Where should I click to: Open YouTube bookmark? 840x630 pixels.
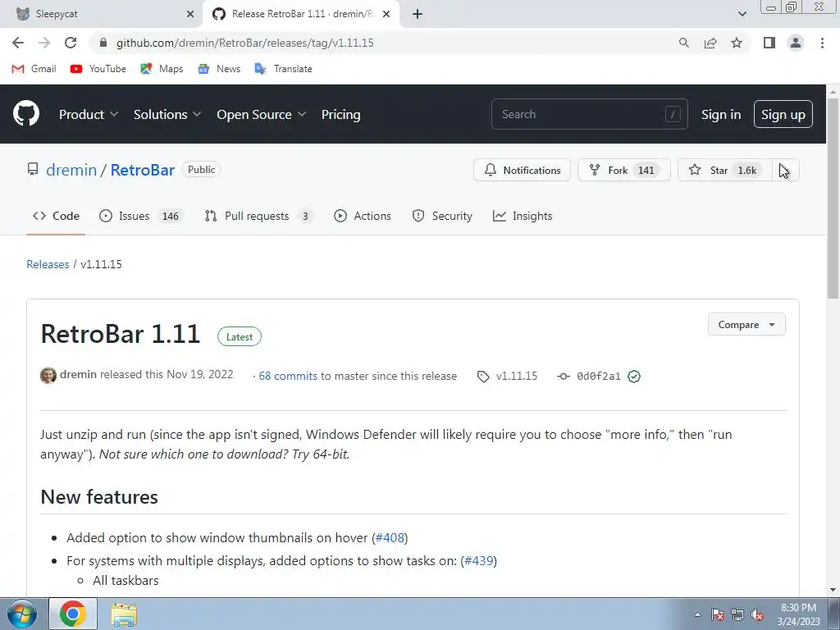98,69
